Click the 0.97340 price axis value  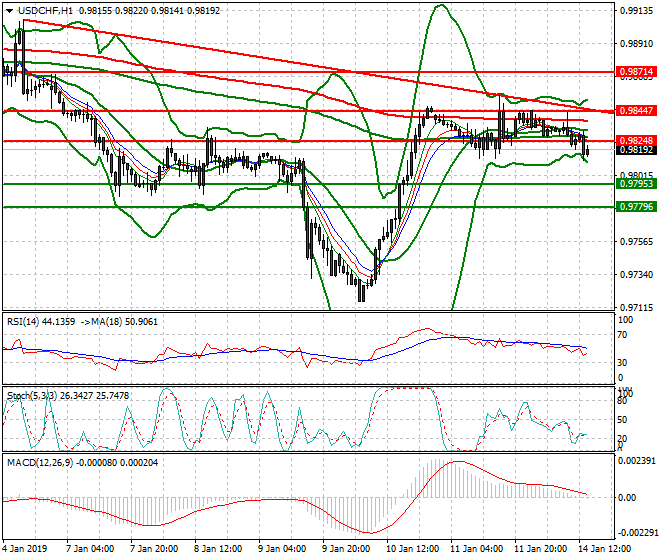point(636,275)
